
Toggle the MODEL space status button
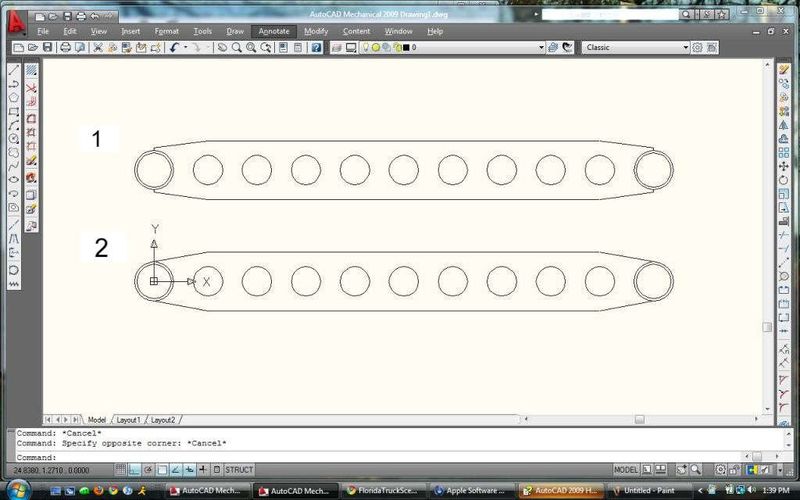tap(626, 469)
